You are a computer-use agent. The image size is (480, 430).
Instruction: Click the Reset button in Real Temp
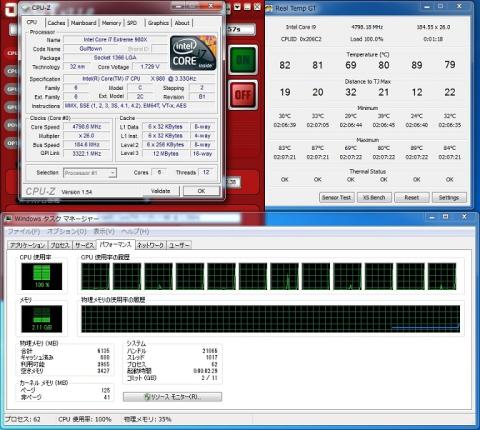coord(412,197)
